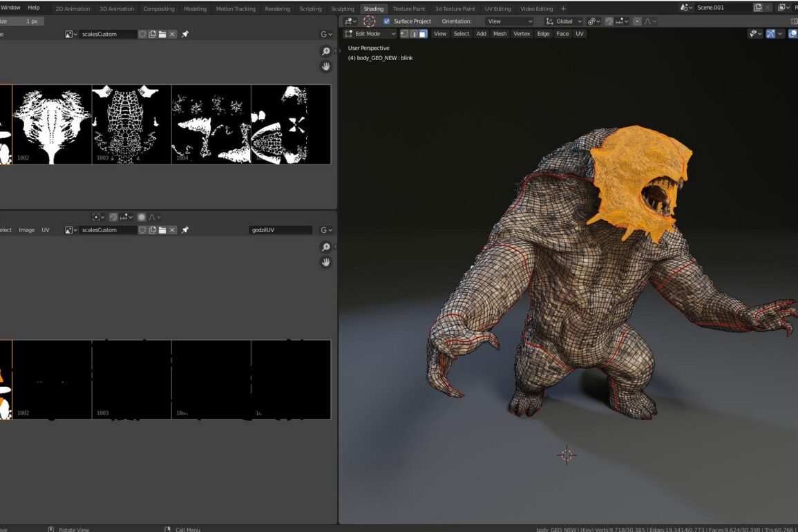The height and width of the screenshot is (532, 798).
Task: Click the zoom magnifier in upper image editor
Action: [326, 52]
